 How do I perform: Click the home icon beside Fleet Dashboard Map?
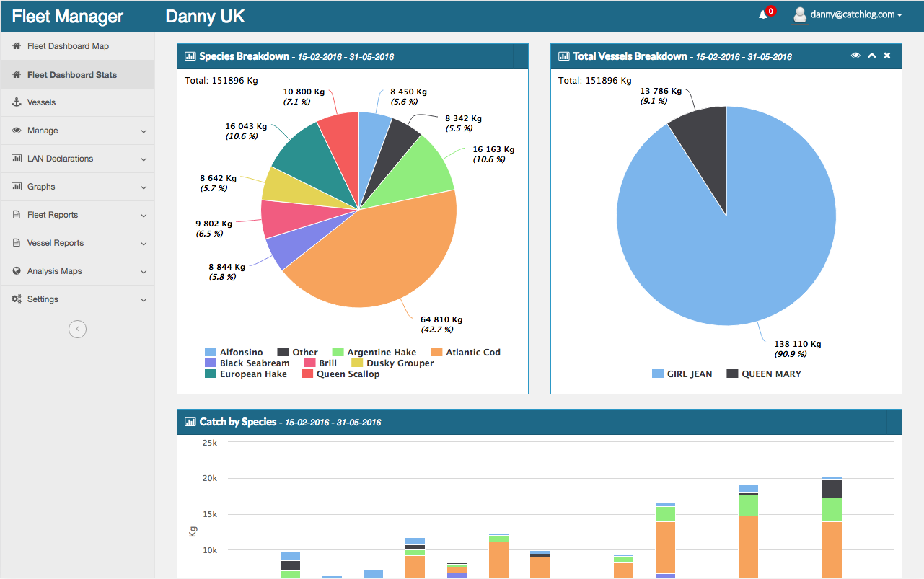[x=17, y=46]
